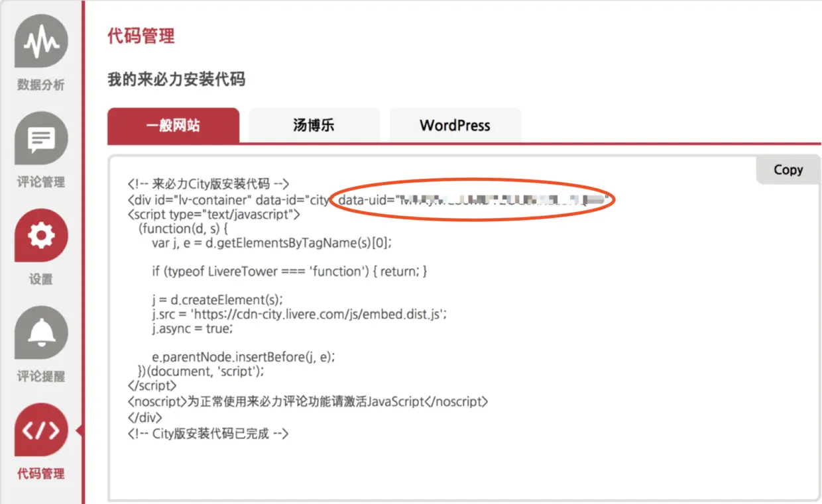Click the 设置 sidebar label

point(41,279)
